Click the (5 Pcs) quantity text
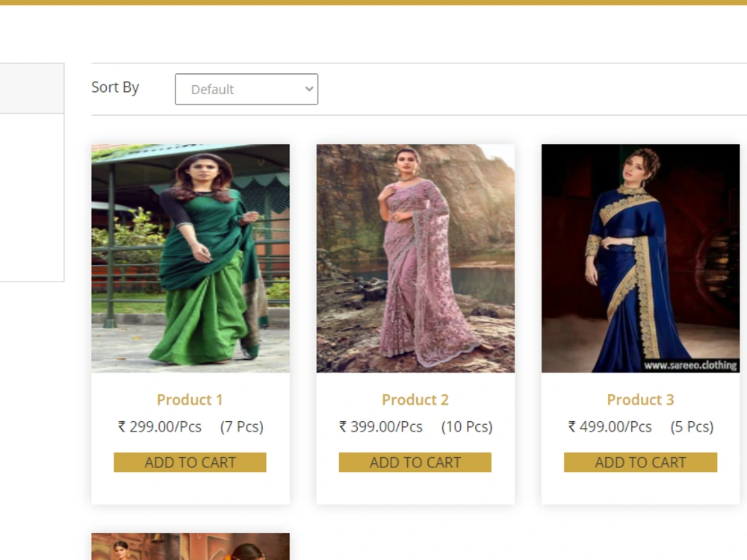This screenshot has width=747, height=560. coord(692,426)
